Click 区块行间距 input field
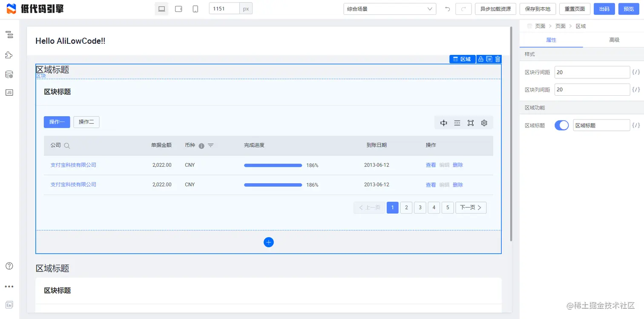Image resolution: width=644 pixels, height=319 pixels. [x=592, y=72]
